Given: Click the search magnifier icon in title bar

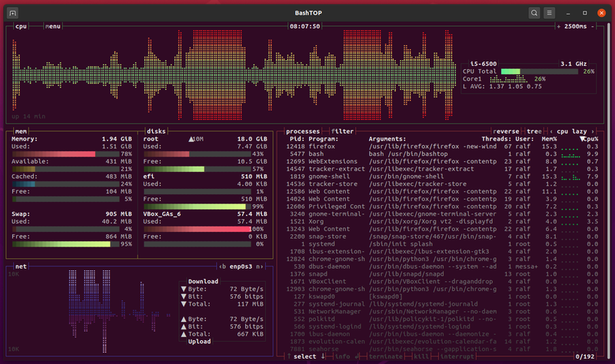Looking at the screenshot, I should click(x=534, y=13).
